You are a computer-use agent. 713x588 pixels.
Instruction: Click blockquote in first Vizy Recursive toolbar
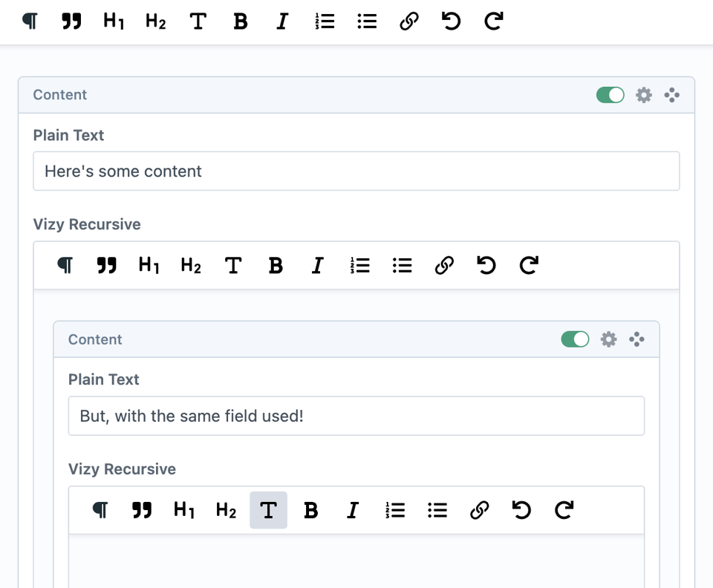click(x=107, y=265)
